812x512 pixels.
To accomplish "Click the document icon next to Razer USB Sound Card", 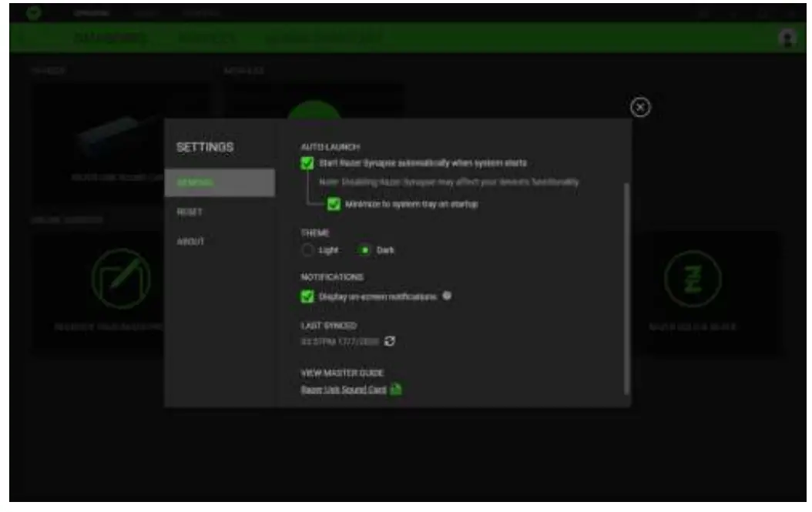I will pyautogui.click(x=396, y=390).
